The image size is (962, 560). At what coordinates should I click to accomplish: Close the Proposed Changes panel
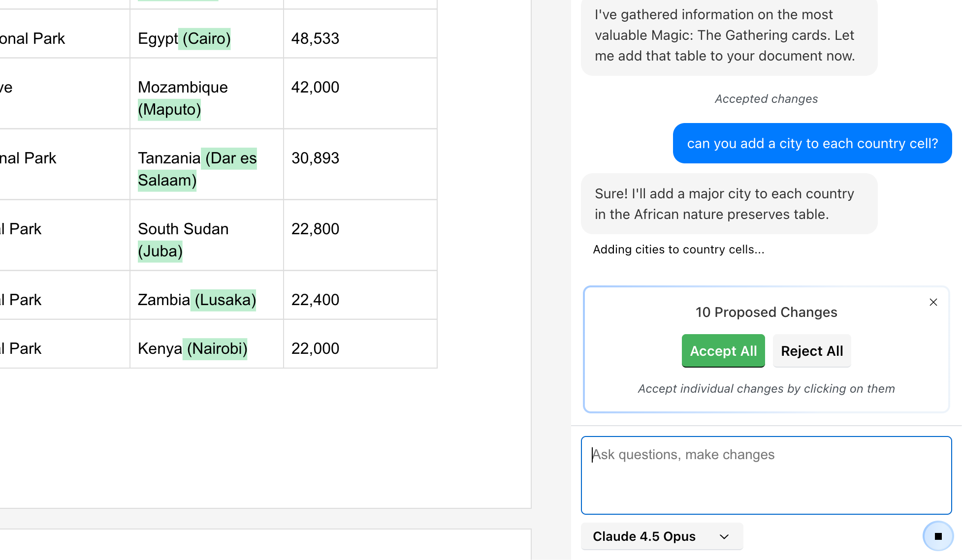point(933,302)
